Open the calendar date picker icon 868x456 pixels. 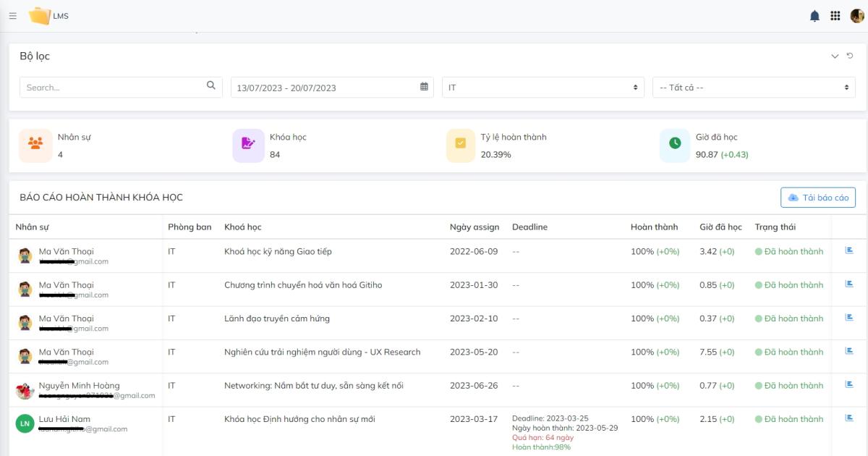[x=424, y=87]
